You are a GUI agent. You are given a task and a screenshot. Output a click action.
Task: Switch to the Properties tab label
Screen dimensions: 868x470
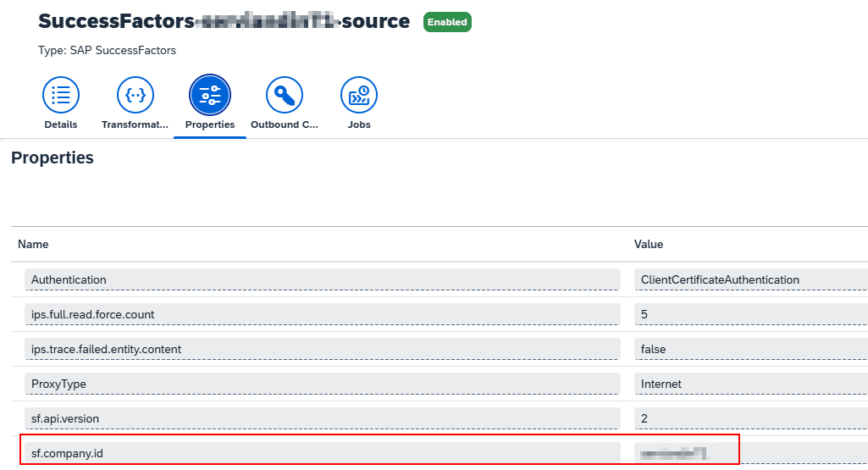[x=210, y=124]
